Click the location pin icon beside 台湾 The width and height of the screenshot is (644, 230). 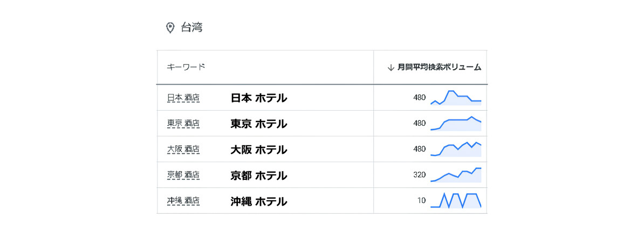[170, 28]
